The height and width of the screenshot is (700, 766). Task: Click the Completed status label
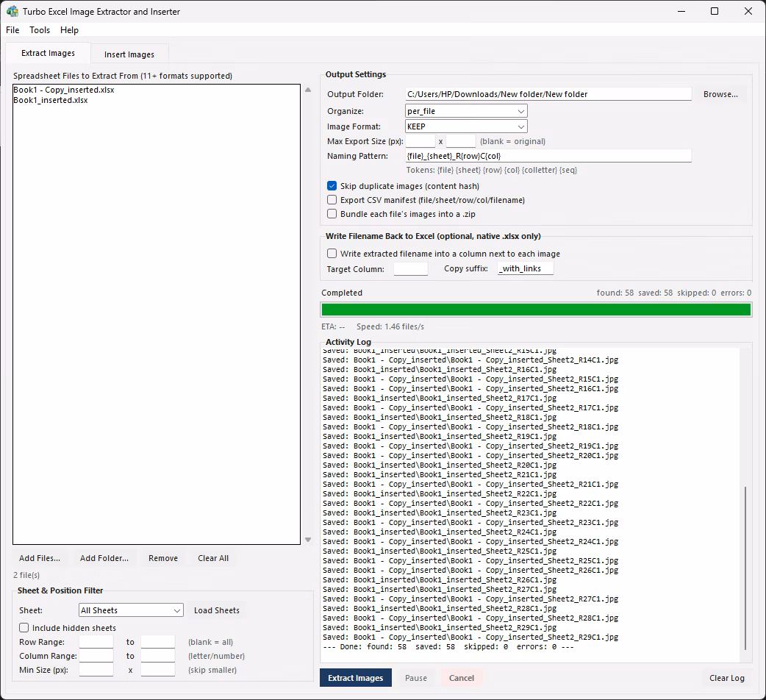tap(342, 293)
